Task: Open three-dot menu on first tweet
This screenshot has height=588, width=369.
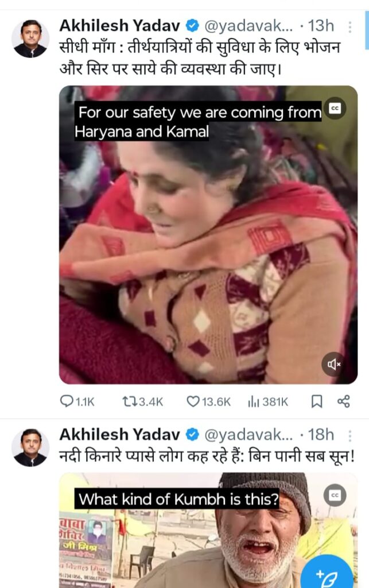Action: coord(350,26)
